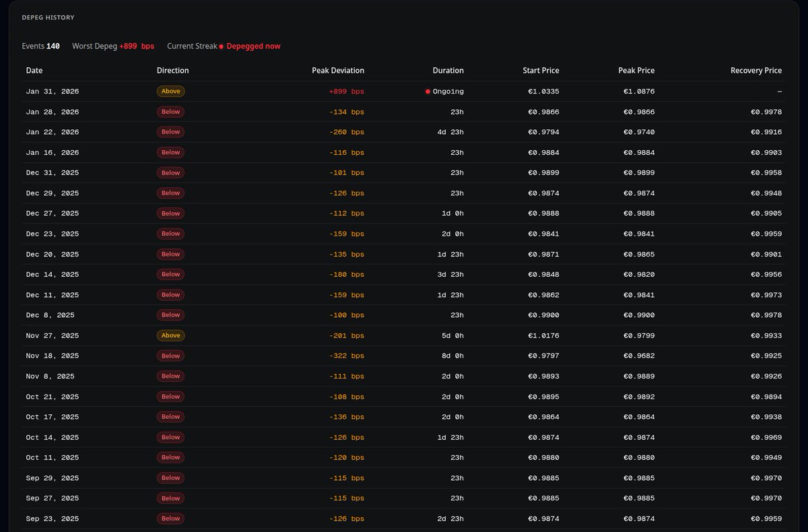Click the Events 140 summary stat

(x=40, y=46)
